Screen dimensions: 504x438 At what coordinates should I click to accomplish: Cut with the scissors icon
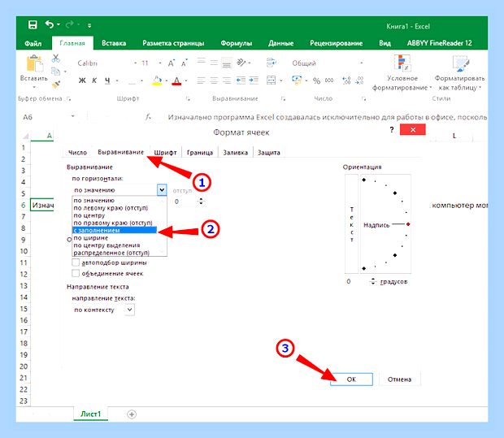(x=55, y=59)
